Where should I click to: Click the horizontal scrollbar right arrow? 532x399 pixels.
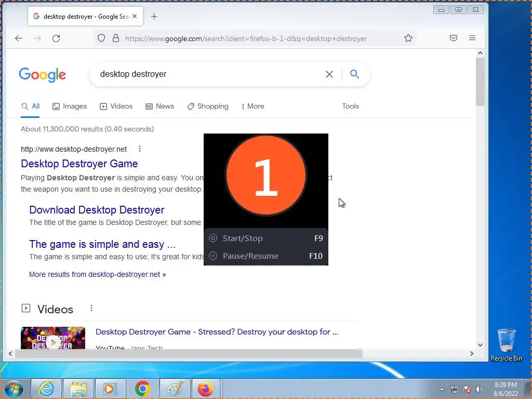click(472, 353)
